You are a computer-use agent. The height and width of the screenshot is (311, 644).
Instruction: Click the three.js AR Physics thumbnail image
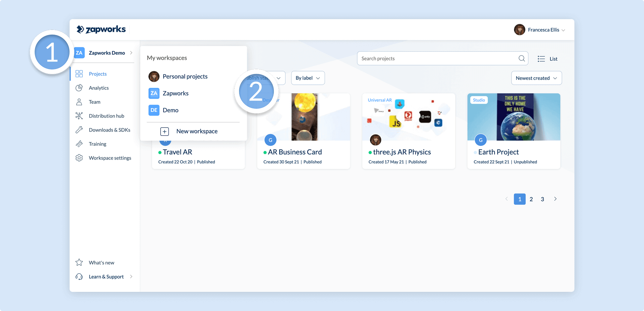click(409, 117)
